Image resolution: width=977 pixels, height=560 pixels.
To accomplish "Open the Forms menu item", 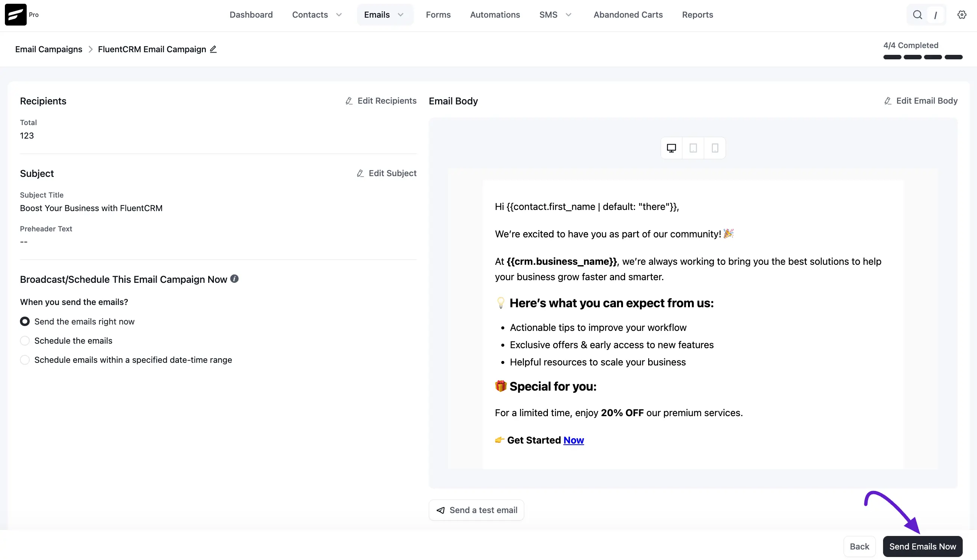I will pyautogui.click(x=438, y=15).
